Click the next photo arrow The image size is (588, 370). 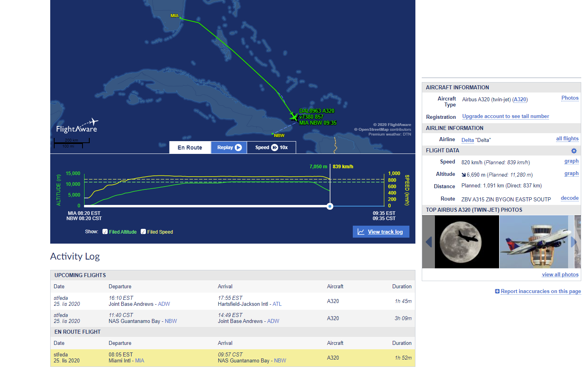[574, 242]
